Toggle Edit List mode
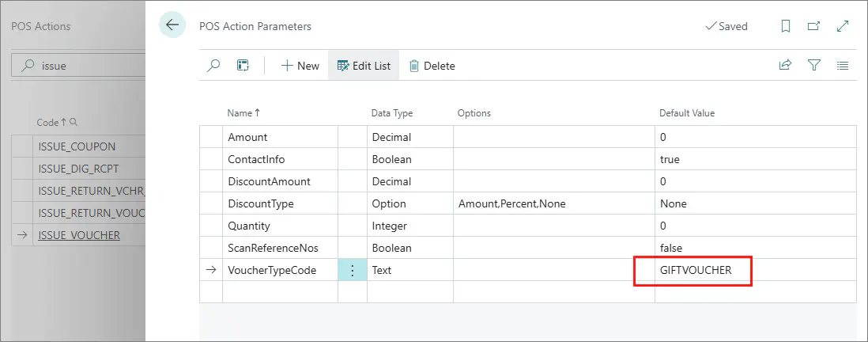Viewport: 868px width, 342px height. click(x=364, y=66)
